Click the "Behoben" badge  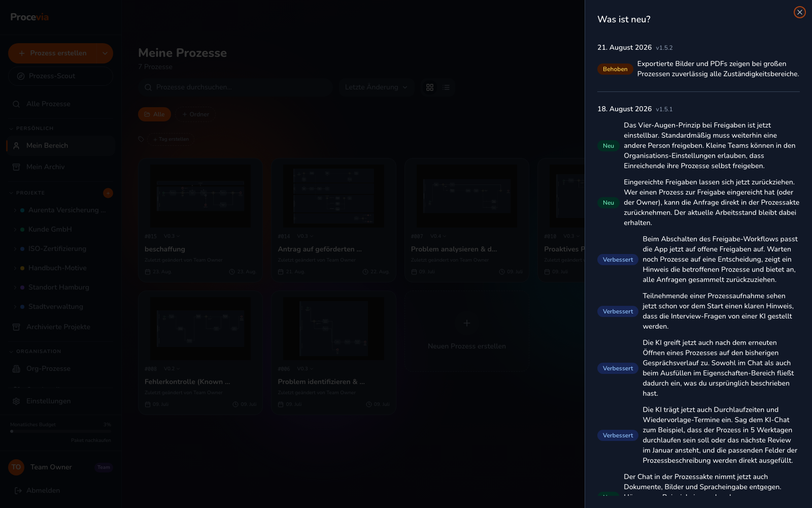pos(615,69)
